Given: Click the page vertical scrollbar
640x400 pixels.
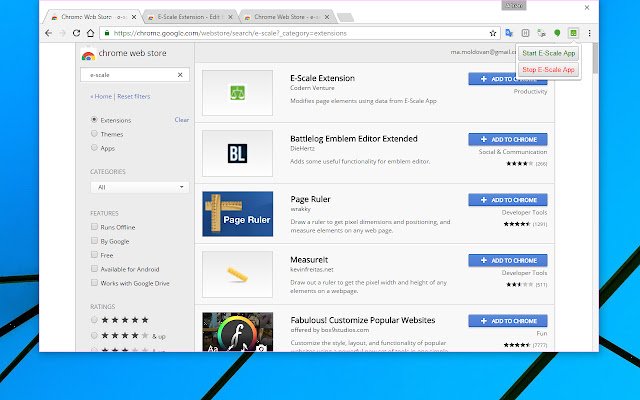Looking at the screenshot, I should coord(596,59).
